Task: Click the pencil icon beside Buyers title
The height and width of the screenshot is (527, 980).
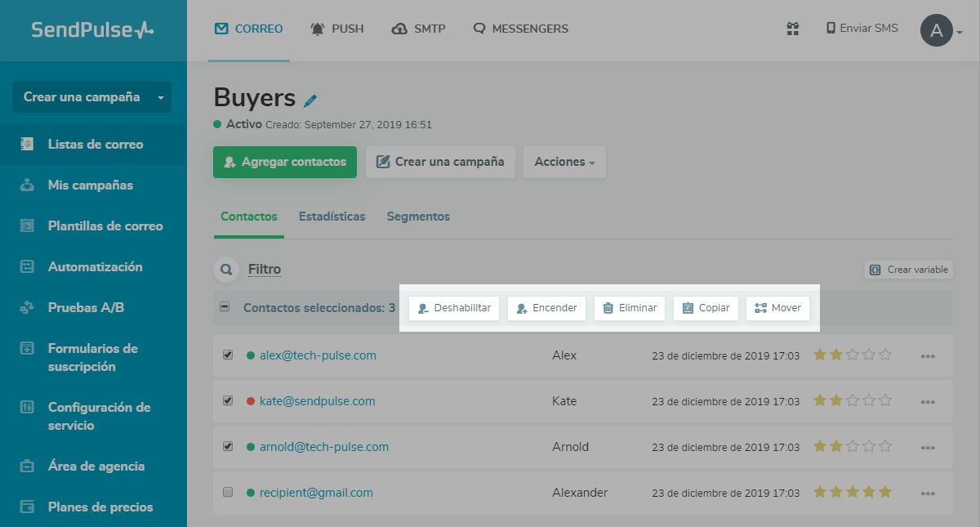Action: coord(310,100)
